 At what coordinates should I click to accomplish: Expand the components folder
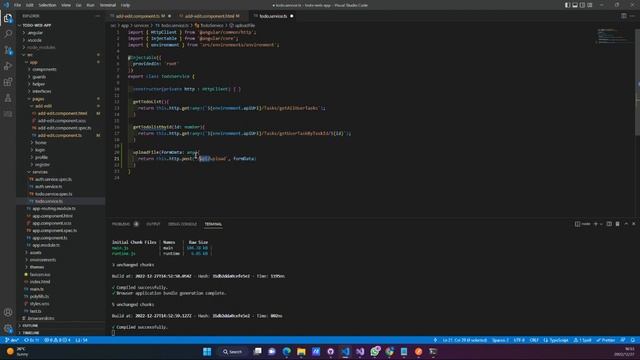click(x=44, y=69)
